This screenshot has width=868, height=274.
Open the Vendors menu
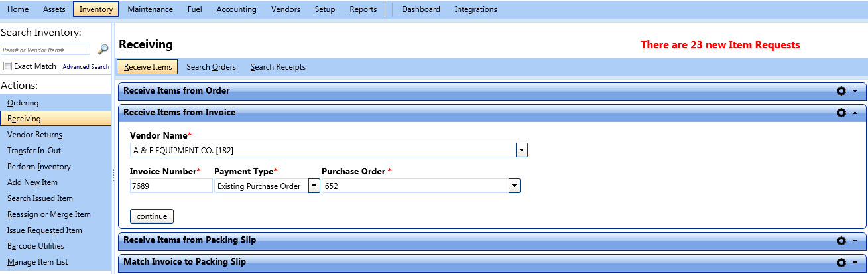[286, 9]
